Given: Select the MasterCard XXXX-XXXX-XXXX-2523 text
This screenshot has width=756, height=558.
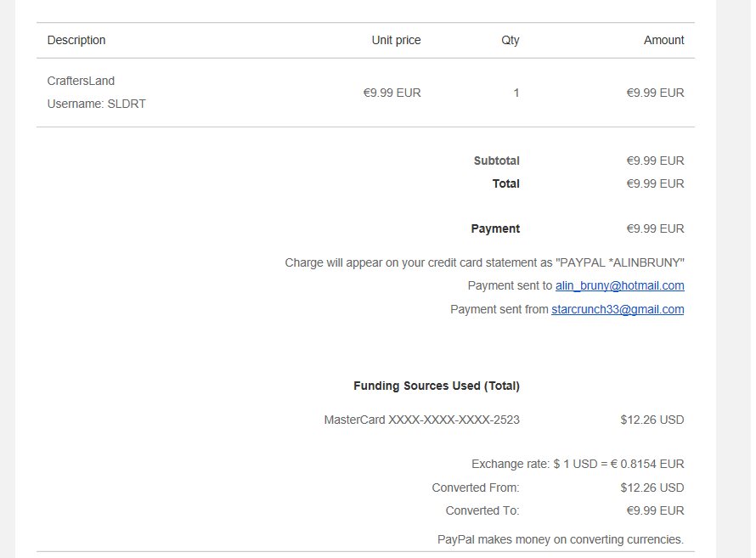Looking at the screenshot, I should click(421, 420).
